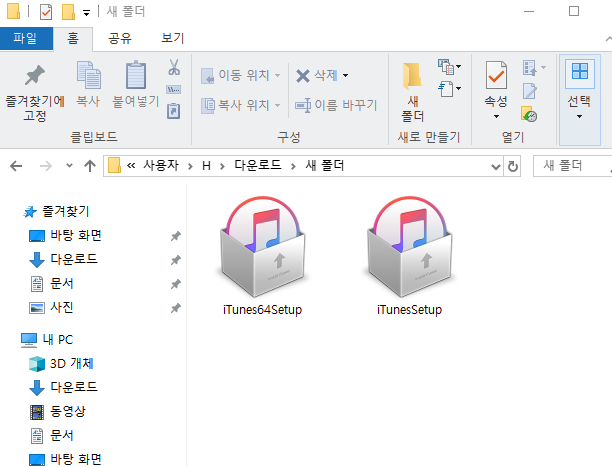
Task: Select 내 PC in navigation pane
Action: coord(57,340)
